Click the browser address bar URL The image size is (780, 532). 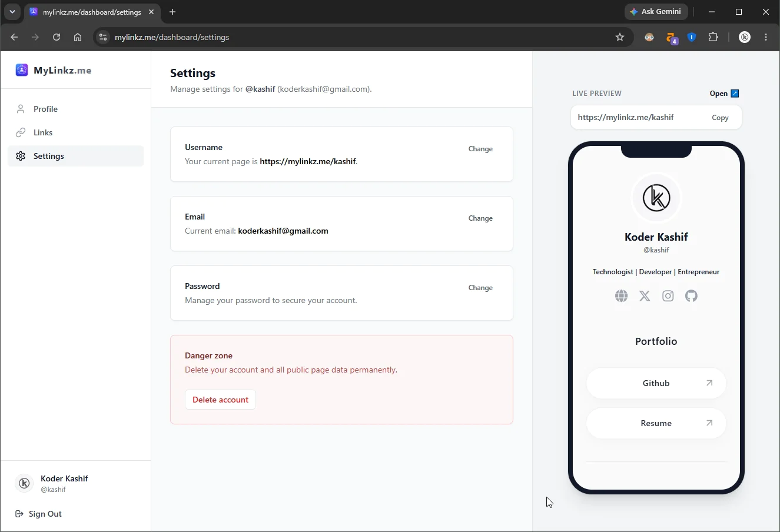tap(172, 37)
